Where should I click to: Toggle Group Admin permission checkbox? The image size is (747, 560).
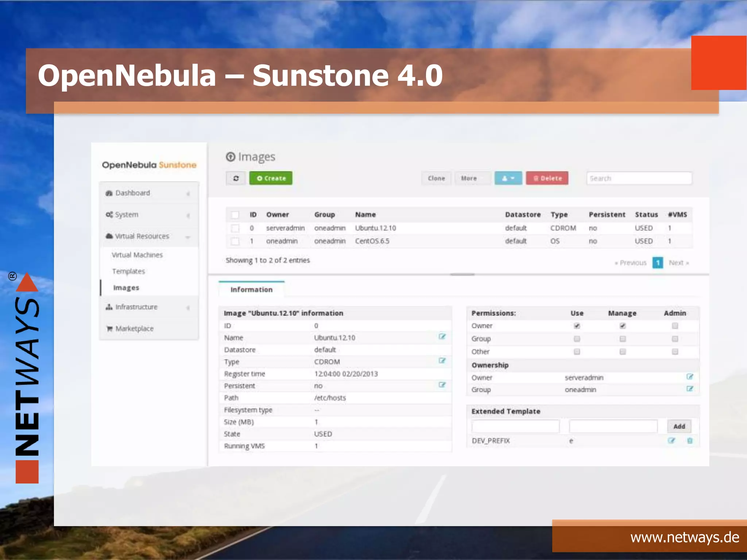(x=675, y=339)
